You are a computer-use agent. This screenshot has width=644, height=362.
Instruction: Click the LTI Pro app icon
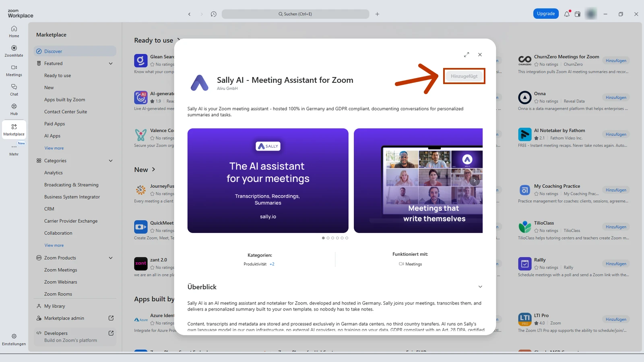[525, 319]
